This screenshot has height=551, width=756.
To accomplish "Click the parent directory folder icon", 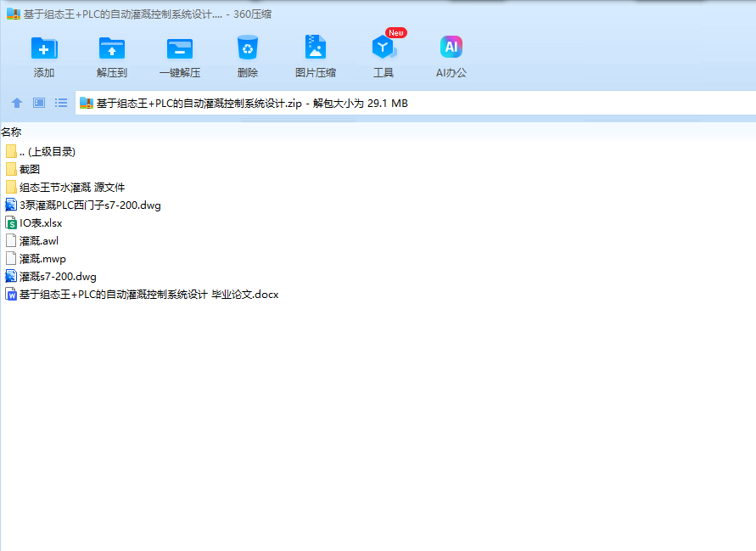I will [x=11, y=151].
